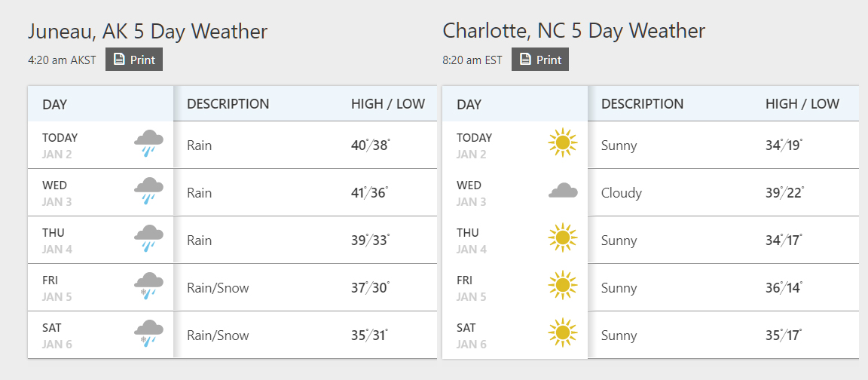
Task: Select Charlotte's THU JAN 4 row label
Action: tap(472, 241)
